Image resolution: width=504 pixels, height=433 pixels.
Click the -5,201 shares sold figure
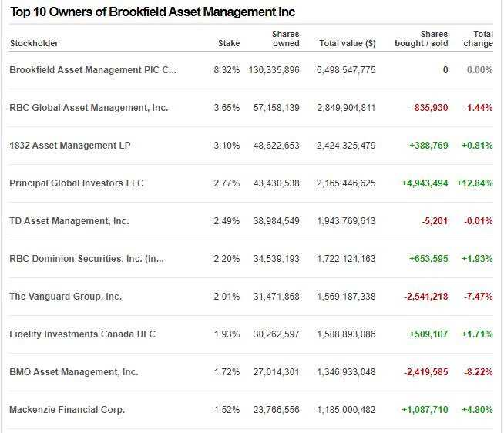tap(435, 221)
